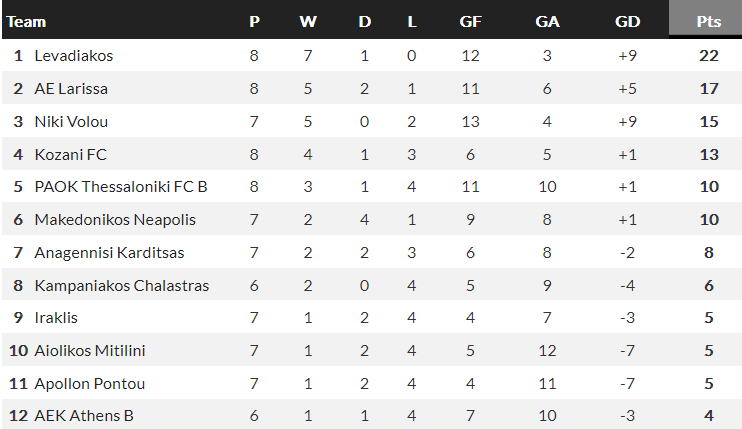742x429 pixels.
Task: Sort standings by Team header
Action: tap(27, 21)
